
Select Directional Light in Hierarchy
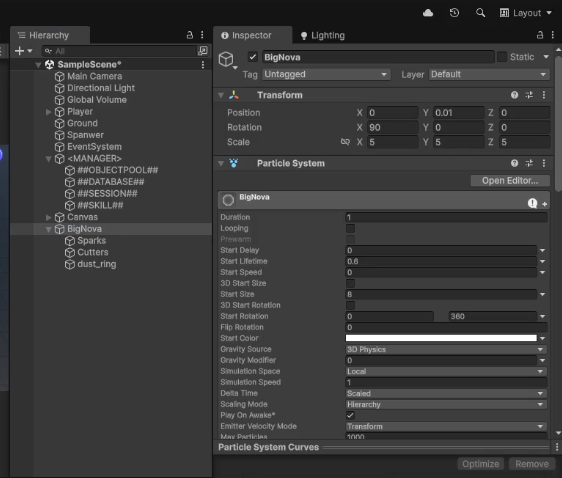101,88
